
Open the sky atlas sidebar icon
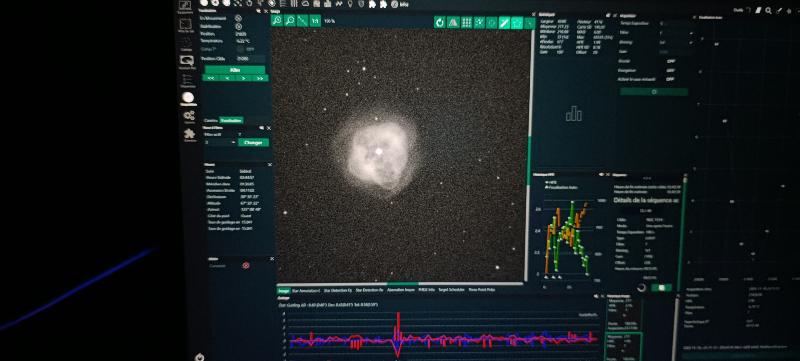tap(185, 25)
